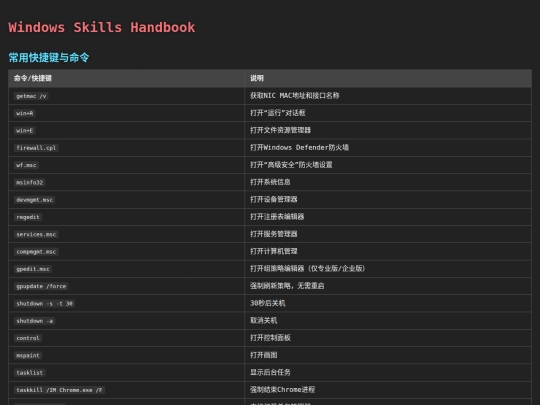The image size is (540, 405).
Task: Click the '打开控制面板' description
Action: [x=270, y=338]
